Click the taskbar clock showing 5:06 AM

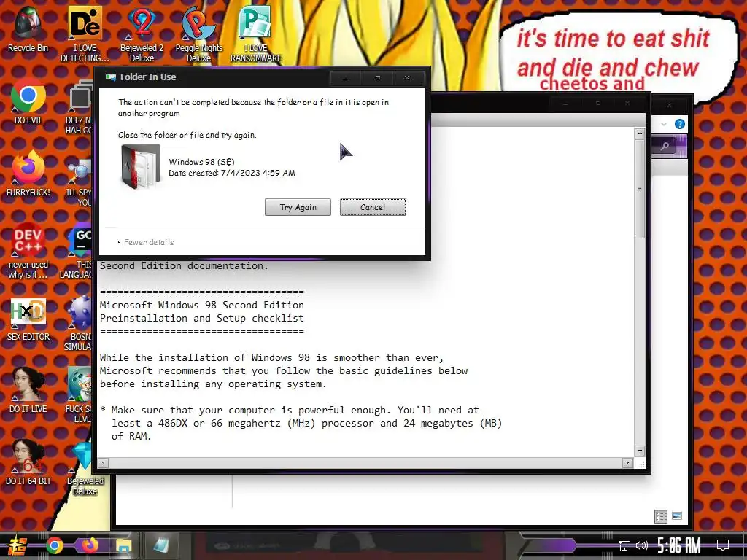[678, 545]
